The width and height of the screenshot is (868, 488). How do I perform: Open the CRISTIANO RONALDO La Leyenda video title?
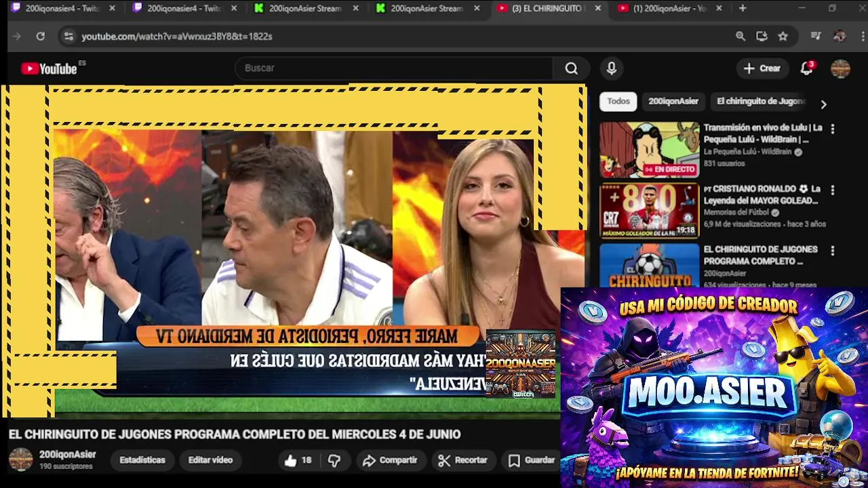point(763,195)
